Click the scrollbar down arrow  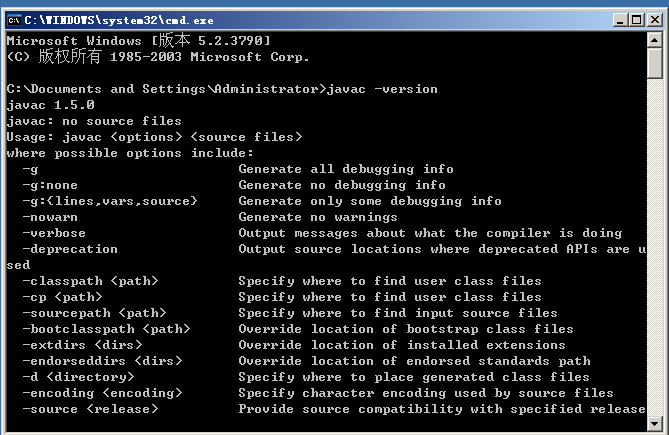coord(654,423)
